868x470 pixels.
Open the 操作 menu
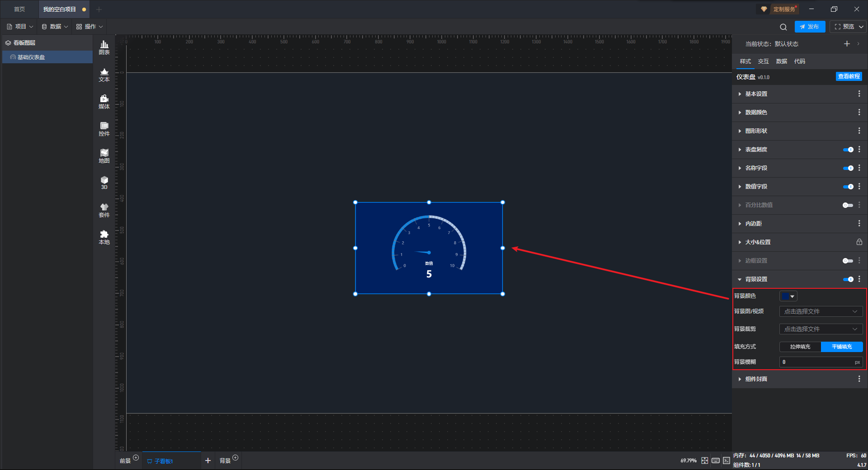click(90, 27)
